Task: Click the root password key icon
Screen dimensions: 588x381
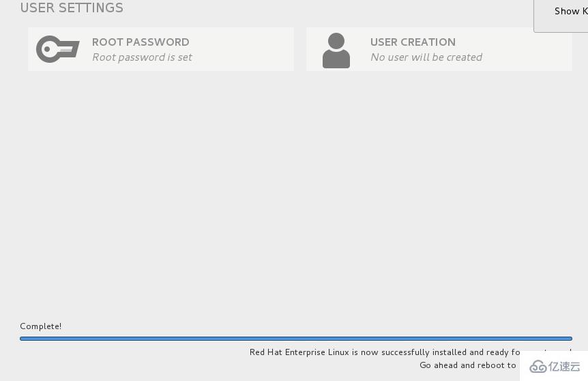Action: coord(57,49)
